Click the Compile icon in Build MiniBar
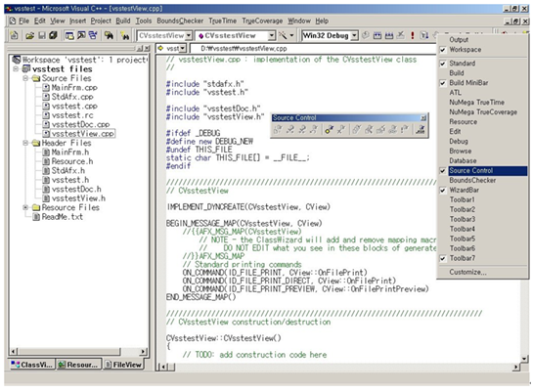Screen dimensions: 533x392 366,35
